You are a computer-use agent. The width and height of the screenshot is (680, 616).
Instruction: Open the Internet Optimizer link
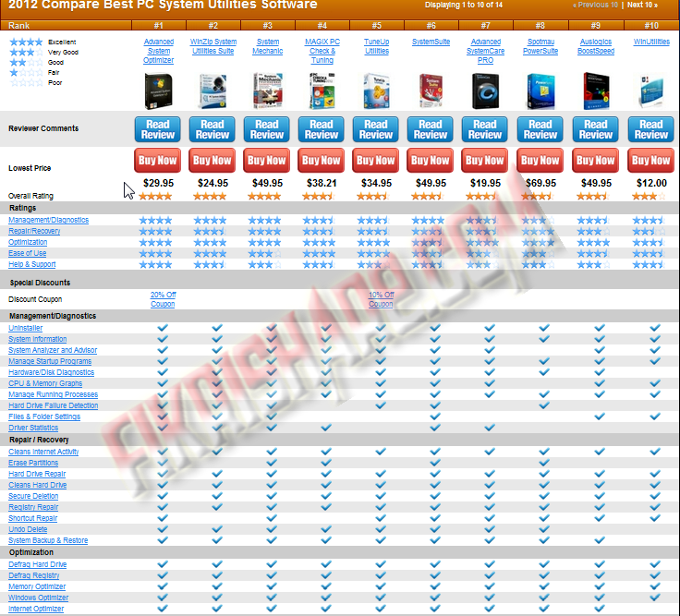click(36, 609)
